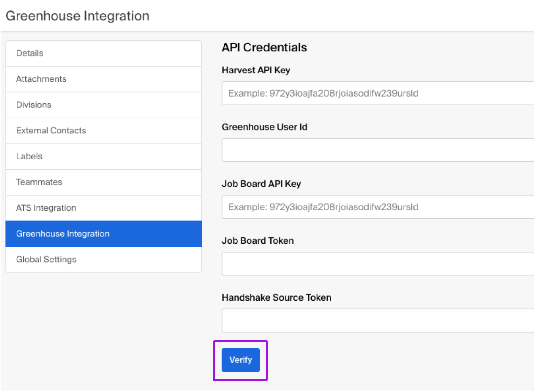Image resolution: width=534 pixels, height=392 pixels.
Task: Click the Handshake Source Token label
Action: 277,297
